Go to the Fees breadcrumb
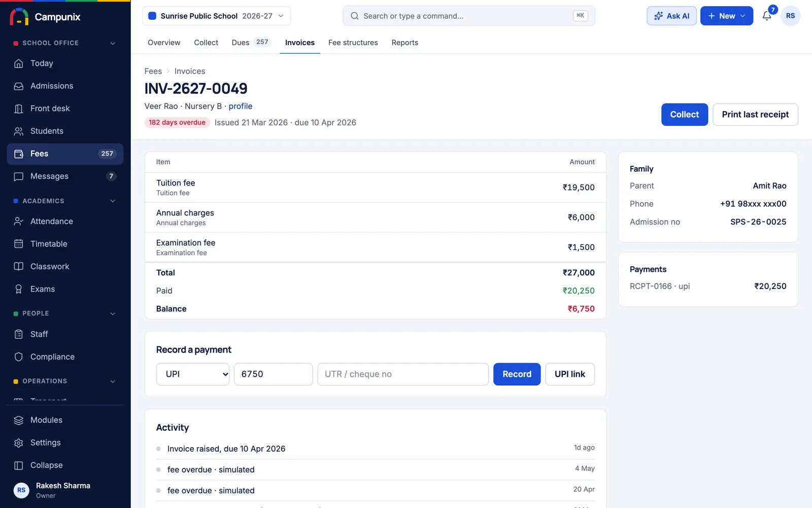 [x=153, y=71]
